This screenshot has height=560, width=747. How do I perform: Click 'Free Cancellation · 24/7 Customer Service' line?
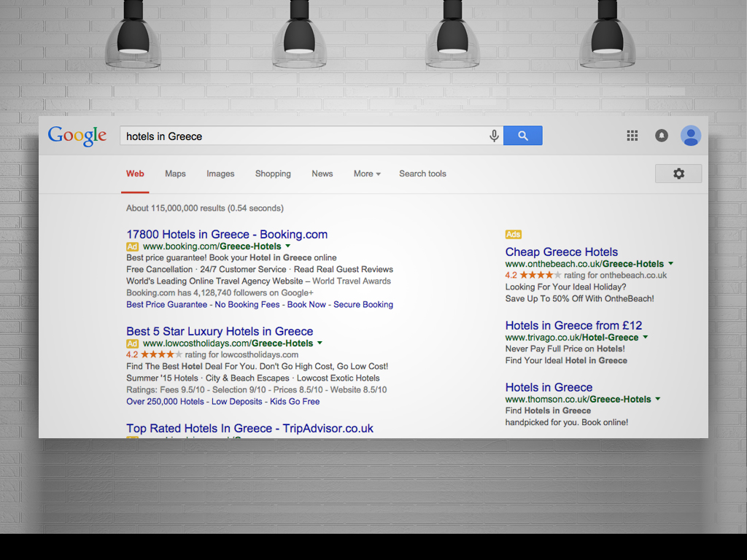point(260,270)
